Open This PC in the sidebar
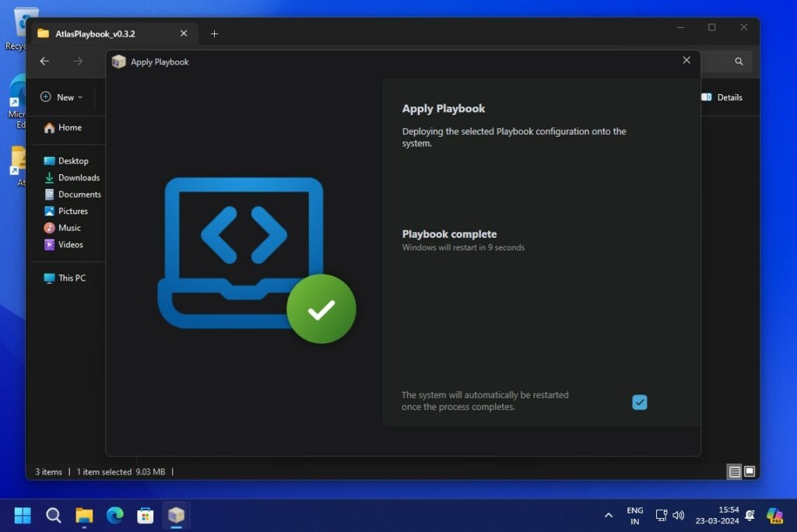Viewport: 797px width, 532px height. pyautogui.click(x=72, y=278)
